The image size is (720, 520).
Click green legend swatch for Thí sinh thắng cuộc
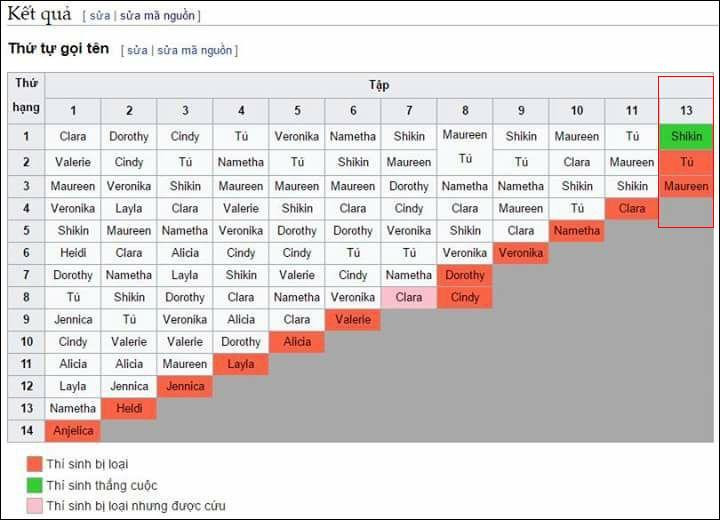pos(34,485)
